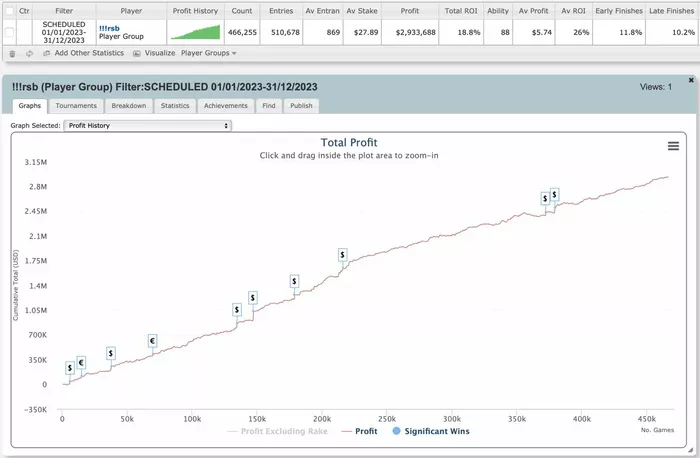The width and height of the screenshot is (700, 458).
Task: Open the chart hamburger menu icon
Action: (673, 146)
